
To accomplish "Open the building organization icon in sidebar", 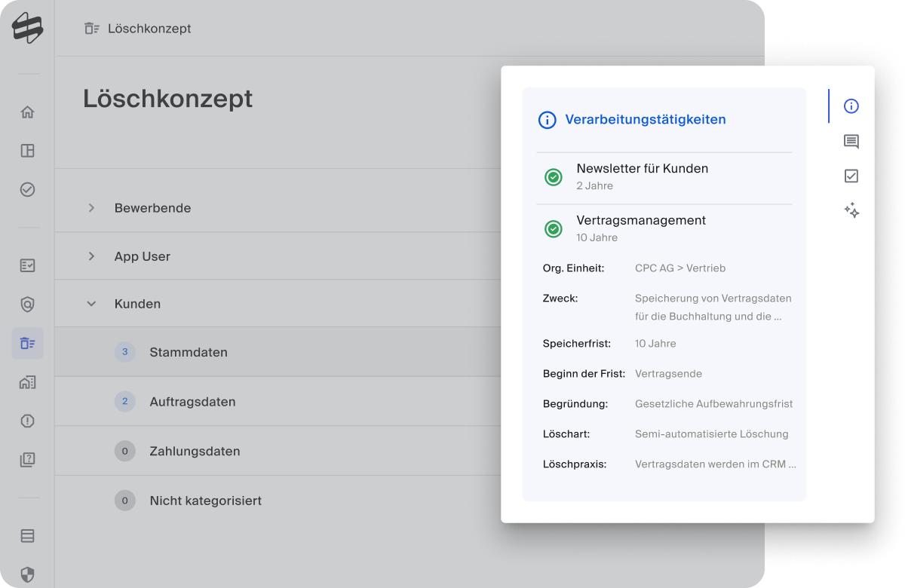I will [27, 382].
